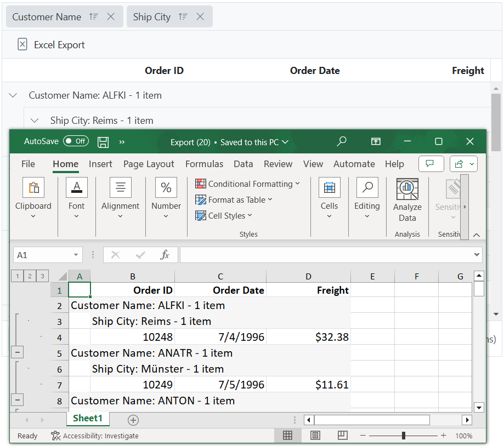Collapse the ribbon with the up chevron
The image size is (504, 446).
[x=477, y=235]
